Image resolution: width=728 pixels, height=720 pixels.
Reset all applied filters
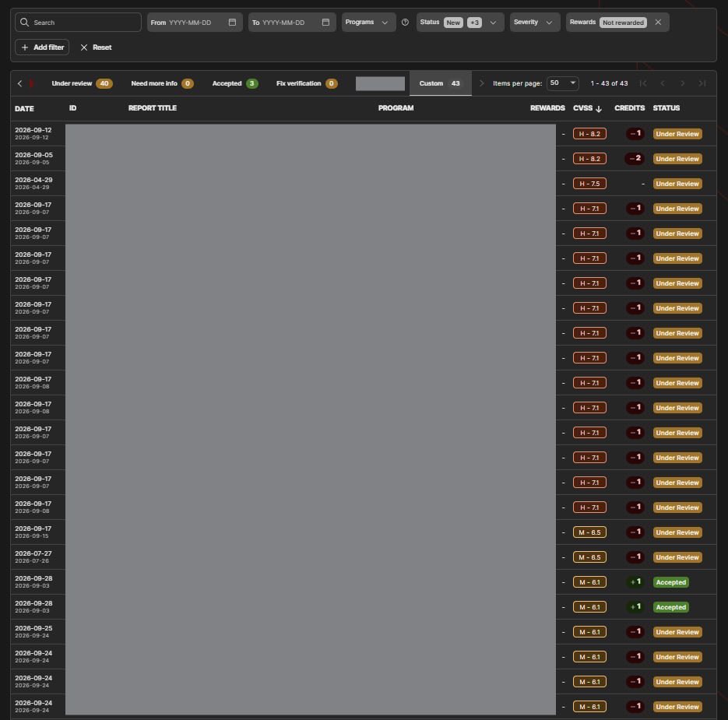[x=96, y=47]
